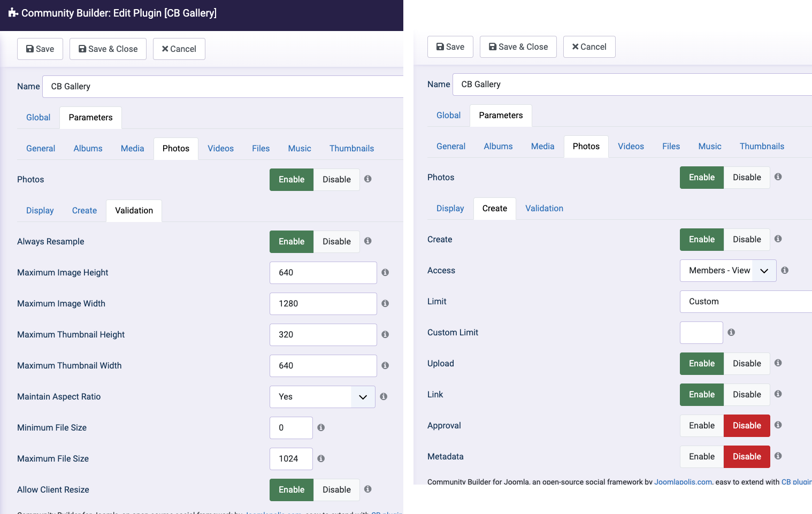Click Cancel button in right panel
The height and width of the screenshot is (514, 812).
pos(589,47)
